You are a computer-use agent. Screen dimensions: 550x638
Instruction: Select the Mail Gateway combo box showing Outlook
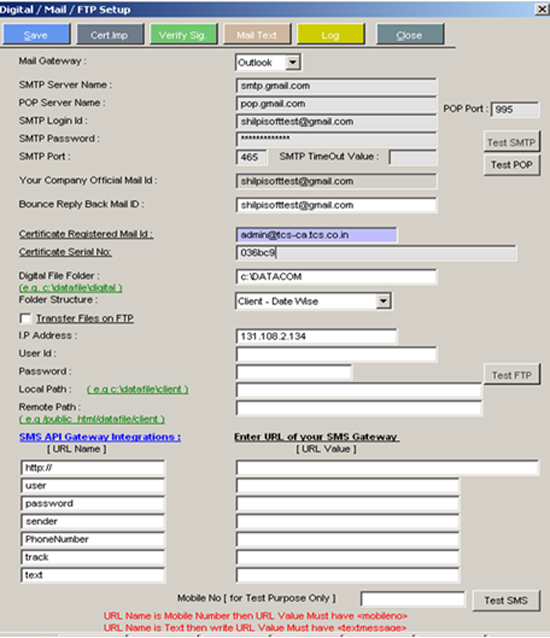coord(268,63)
